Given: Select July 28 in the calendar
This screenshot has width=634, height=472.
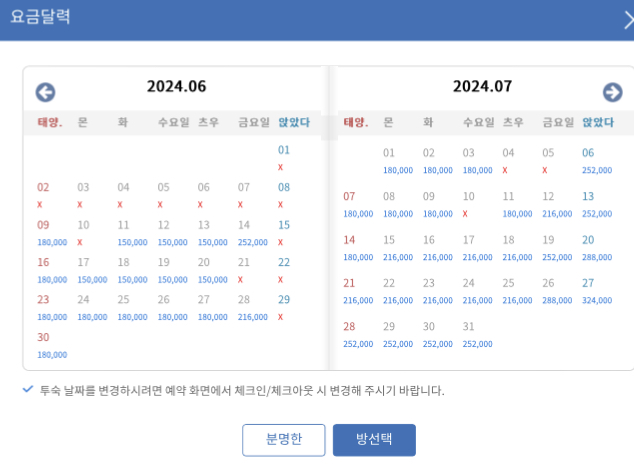Looking at the screenshot, I should coord(358,335).
